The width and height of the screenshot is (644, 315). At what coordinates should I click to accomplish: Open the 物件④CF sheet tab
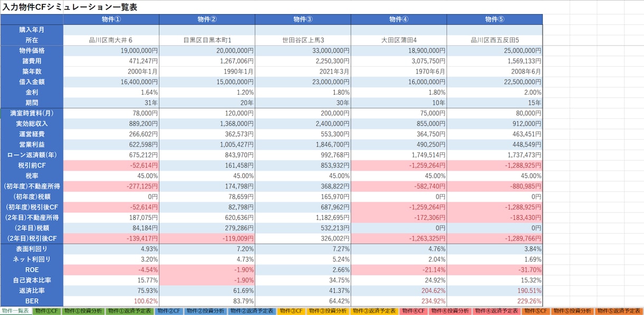(414, 311)
